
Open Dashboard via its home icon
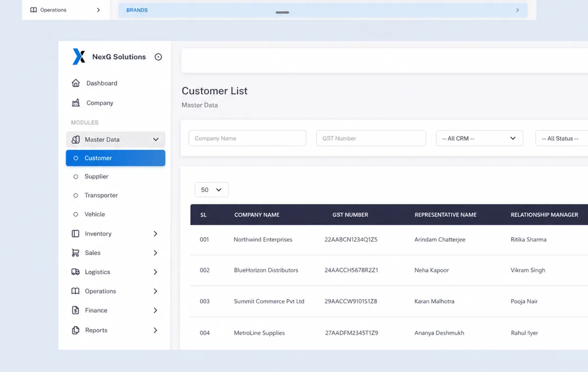click(75, 83)
